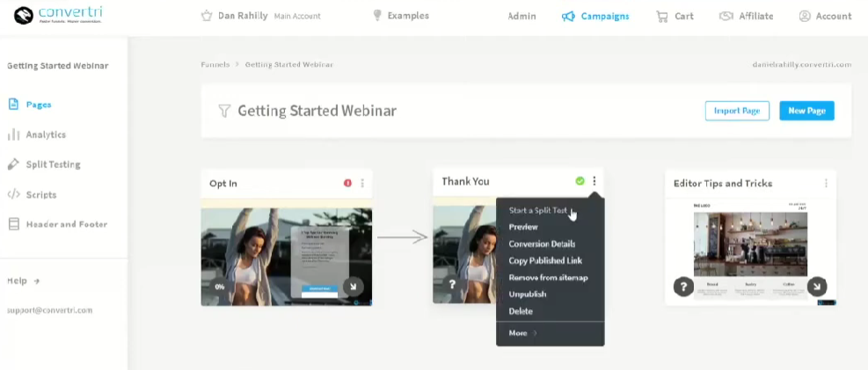Click the Convertri logo icon

23,16
